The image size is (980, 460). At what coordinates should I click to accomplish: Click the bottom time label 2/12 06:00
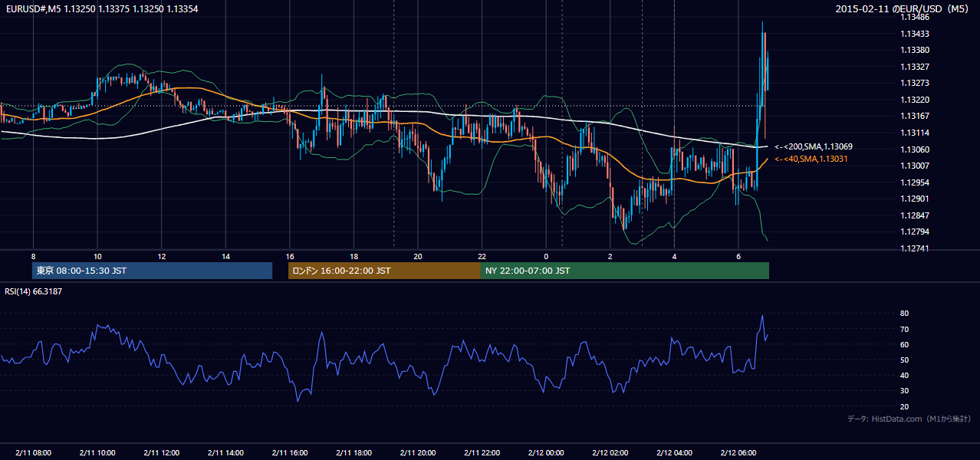(x=738, y=452)
